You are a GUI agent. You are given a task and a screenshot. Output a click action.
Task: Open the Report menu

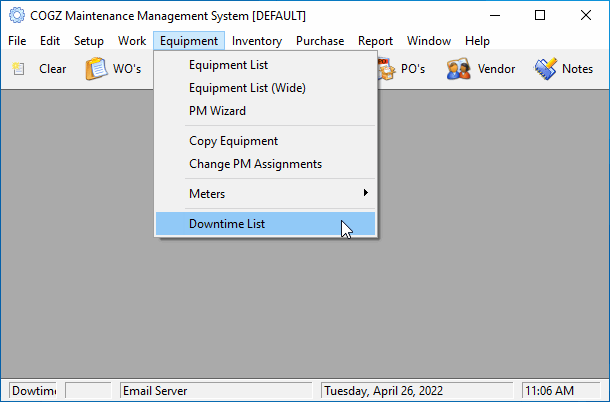[x=375, y=41]
